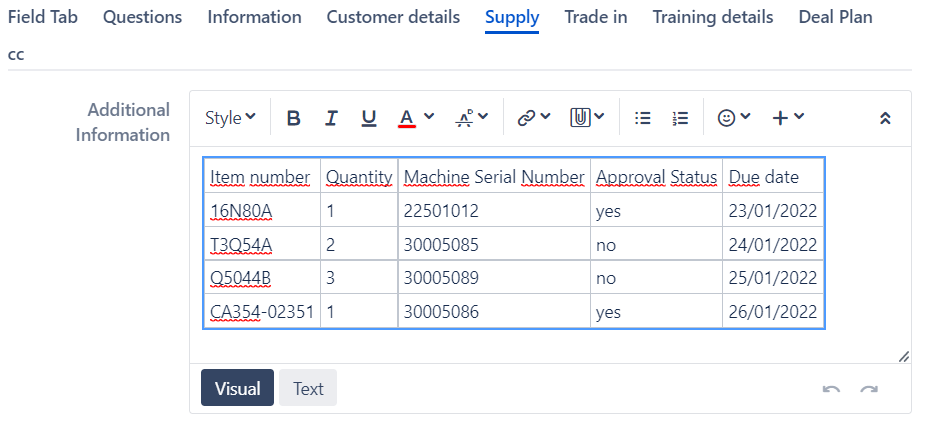Screen dimensions: 927x423
Task: Click the Due date header cell
Action: point(773,176)
